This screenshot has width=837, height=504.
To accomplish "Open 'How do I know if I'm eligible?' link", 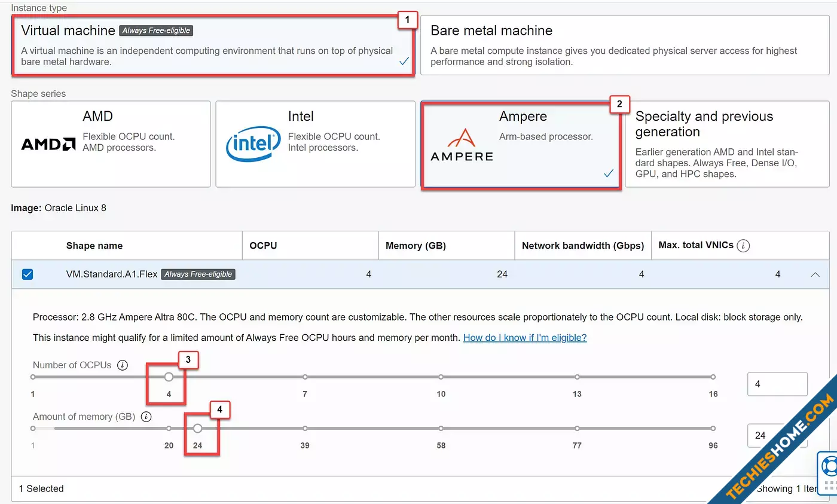I will [525, 338].
